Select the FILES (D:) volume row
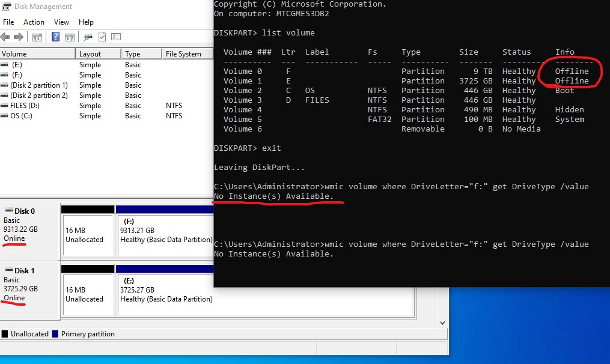The height and width of the screenshot is (364, 610). [x=106, y=105]
